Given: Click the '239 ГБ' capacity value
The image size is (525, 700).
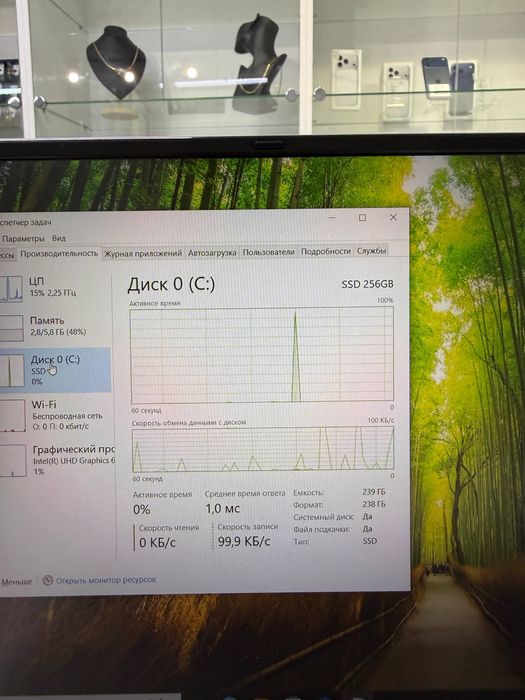Looking at the screenshot, I should [x=374, y=492].
